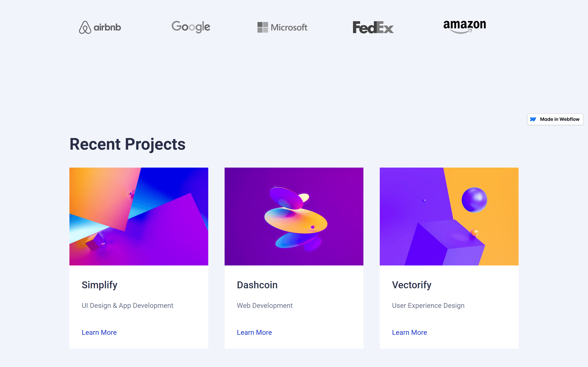Screen dimensions: 588x367
Task: Click the Amazon logo
Action: click(x=464, y=27)
